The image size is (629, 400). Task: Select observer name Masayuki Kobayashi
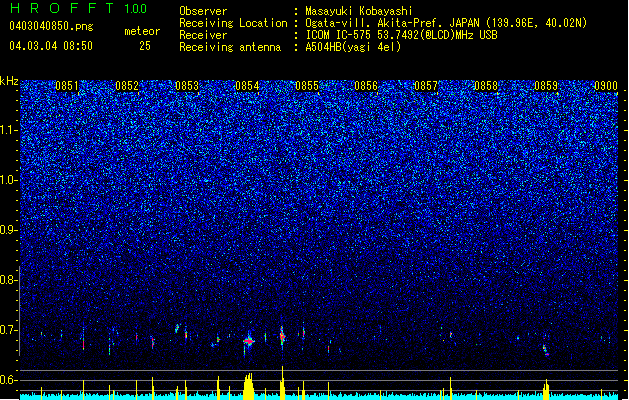click(x=359, y=11)
